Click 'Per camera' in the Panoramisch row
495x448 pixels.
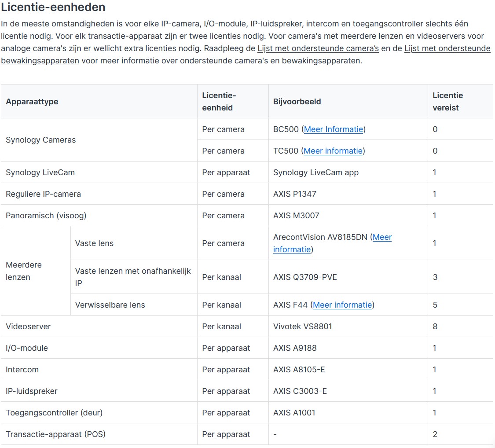click(223, 216)
